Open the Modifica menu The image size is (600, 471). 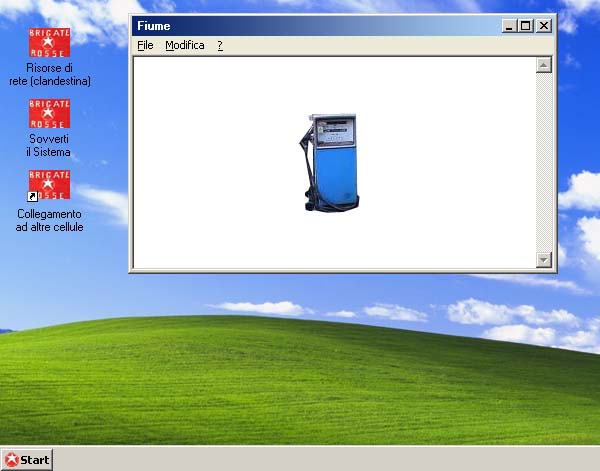pos(185,46)
